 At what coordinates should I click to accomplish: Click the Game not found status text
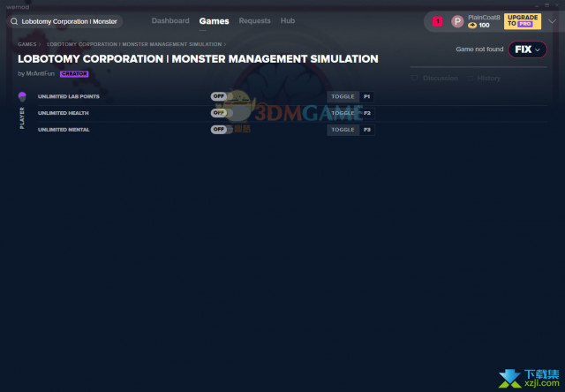[x=479, y=49]
